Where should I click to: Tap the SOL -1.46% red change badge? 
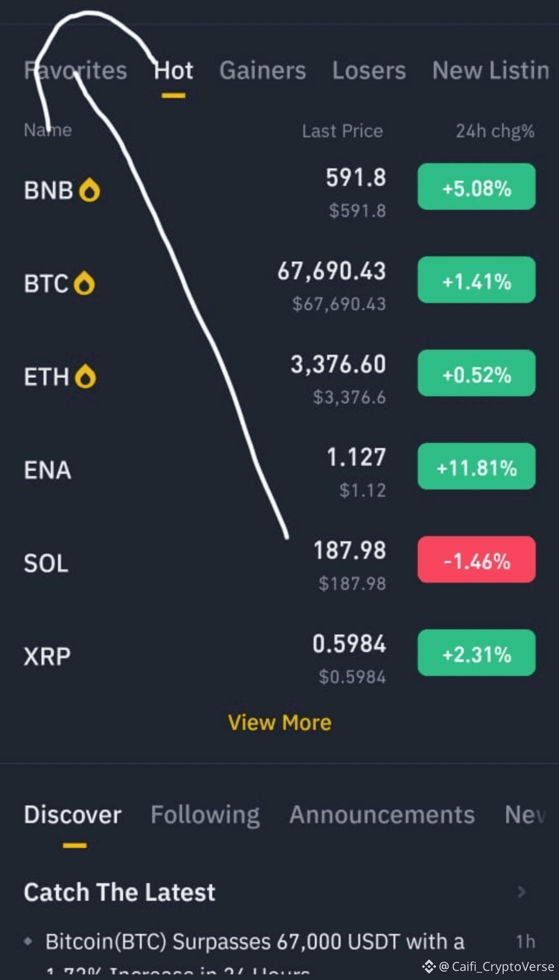coord(476,560)
